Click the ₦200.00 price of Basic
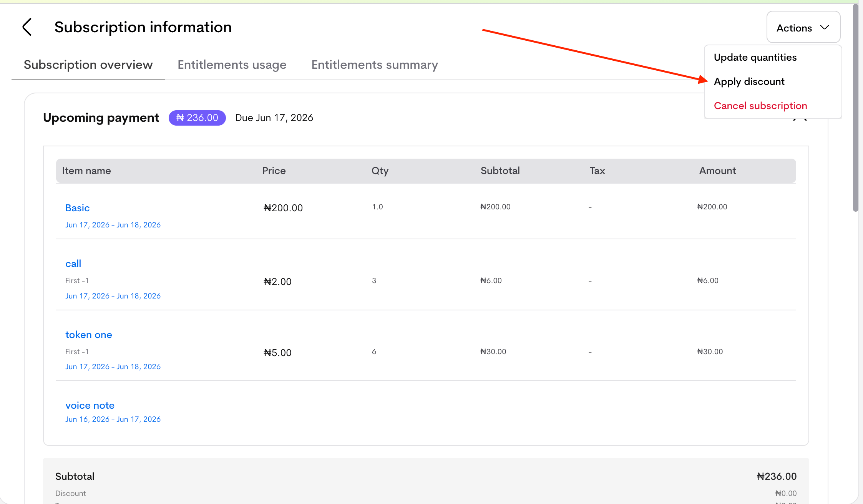The height and width of the screenshot is (504, 863). point(283,208)
